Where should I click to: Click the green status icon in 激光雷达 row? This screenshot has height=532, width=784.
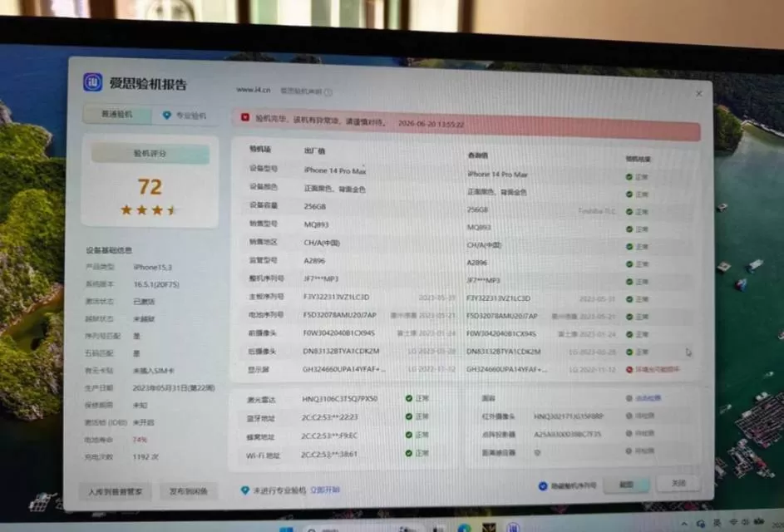point(408,398)
